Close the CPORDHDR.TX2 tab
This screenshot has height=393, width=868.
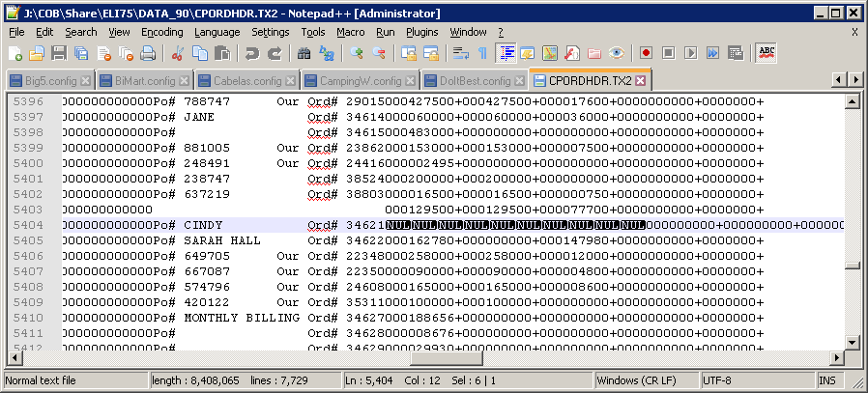tap(640, 80)
